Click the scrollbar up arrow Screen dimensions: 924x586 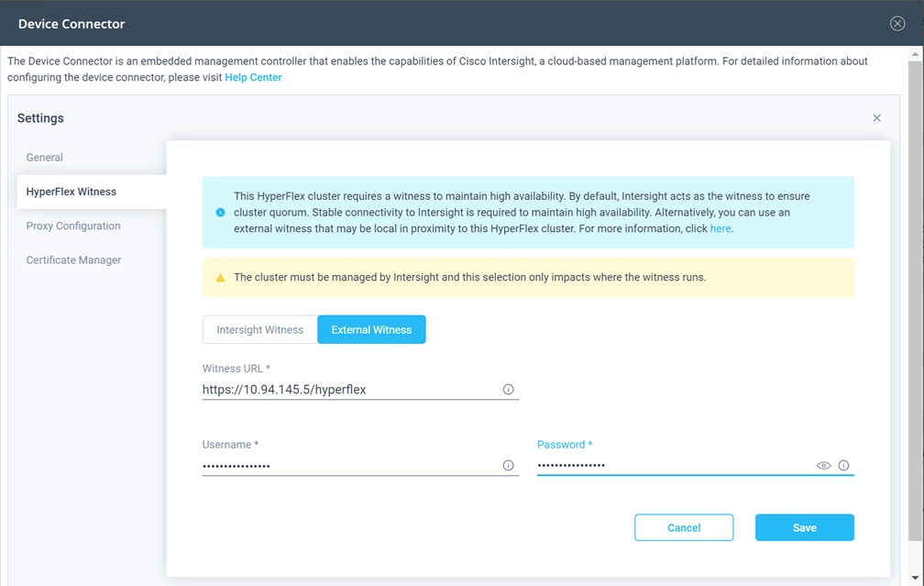(x=915, y=54)
